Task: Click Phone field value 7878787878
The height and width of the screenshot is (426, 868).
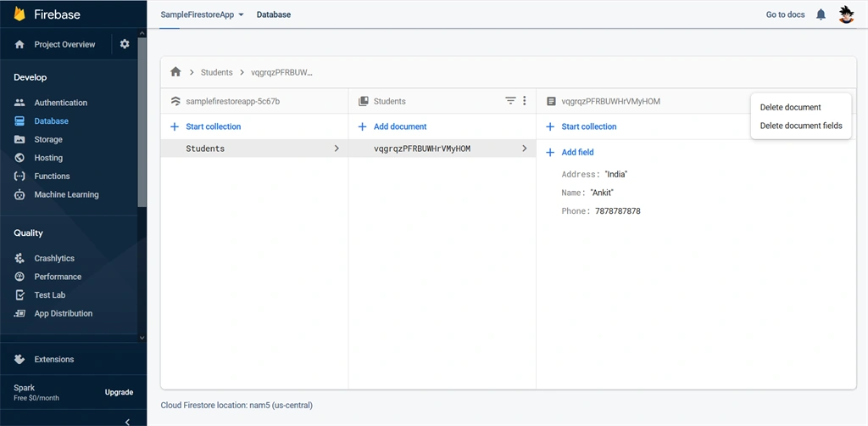Action: [x=618, y=211]
